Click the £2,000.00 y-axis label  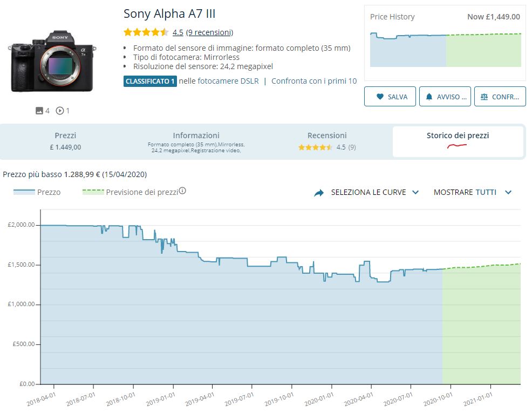[x=21, y=225]
